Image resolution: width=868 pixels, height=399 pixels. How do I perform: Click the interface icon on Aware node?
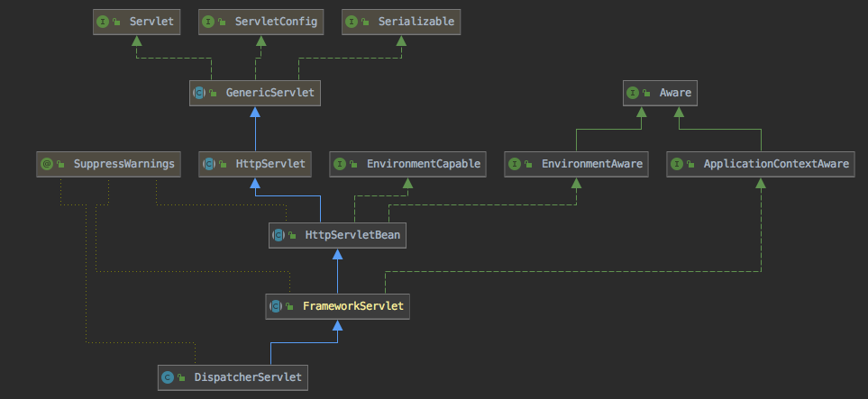click(633, 92)
